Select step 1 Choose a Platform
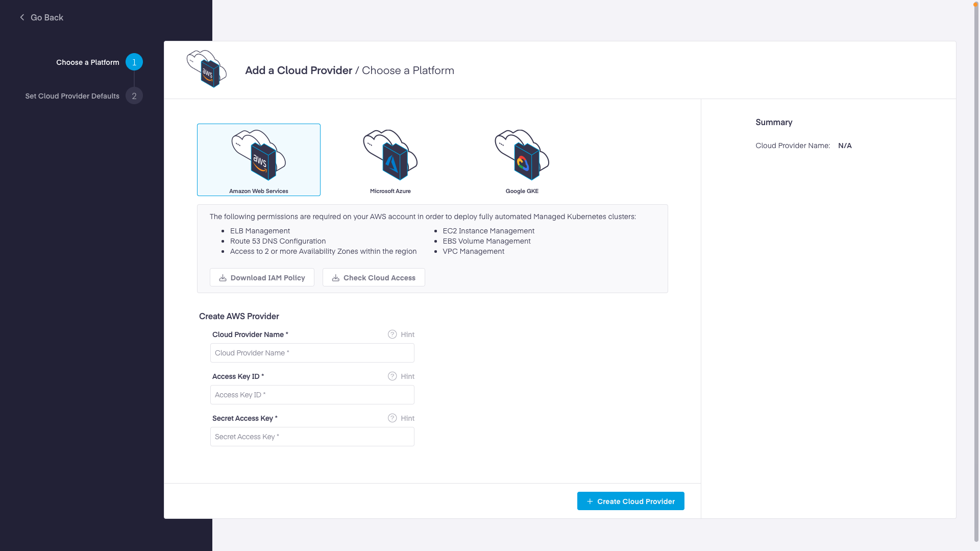This screenshot has height=551, width=980. click(x=134, y=62)
